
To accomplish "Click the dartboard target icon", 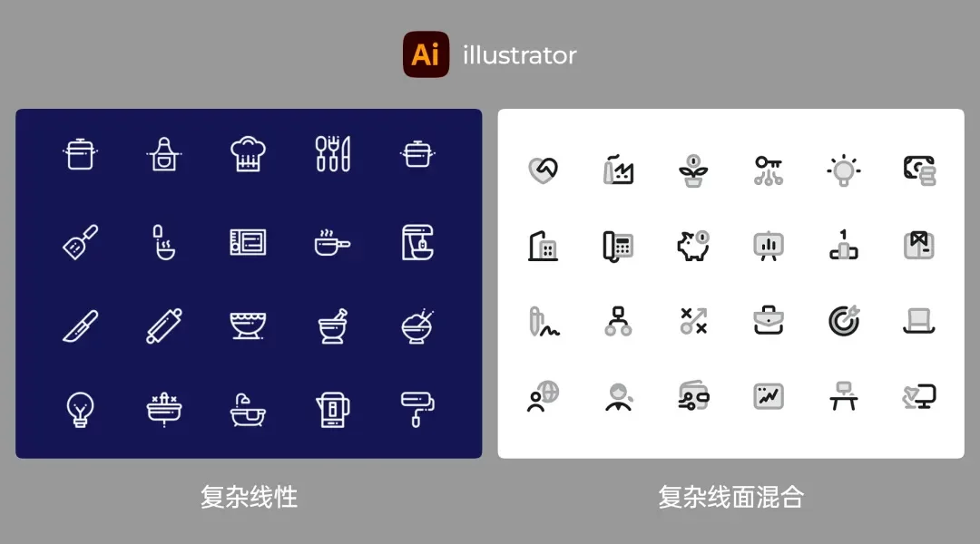I will pyautogui.click(x=845, y=320).
